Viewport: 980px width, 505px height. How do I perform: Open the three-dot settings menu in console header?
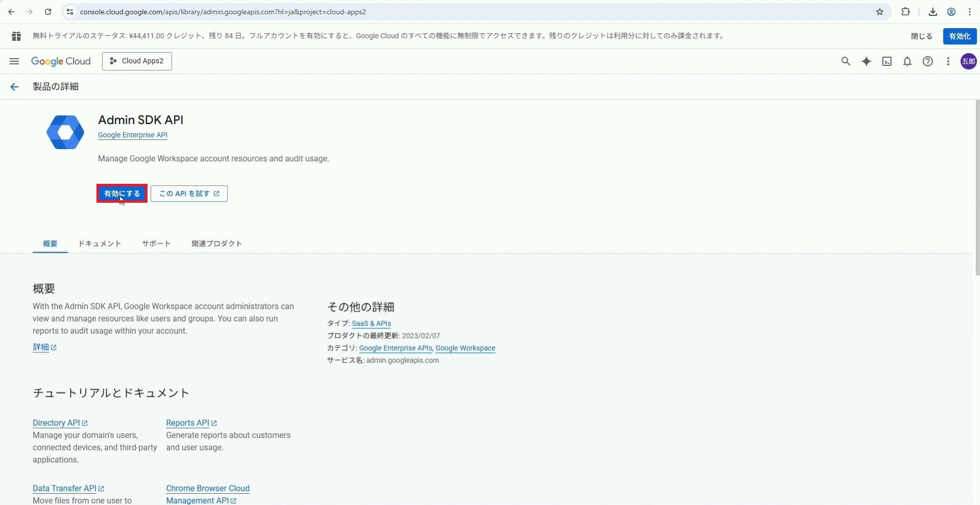pyautogui.click(x=948, y=61)
